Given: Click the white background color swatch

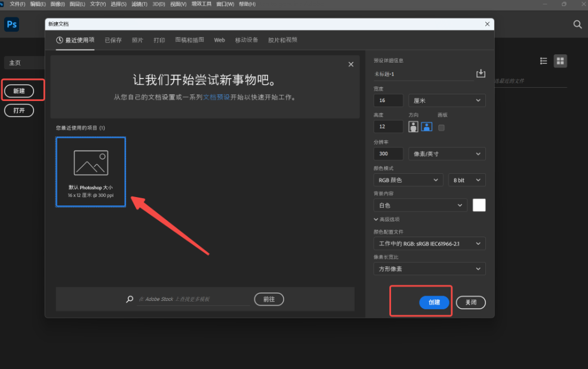Looking at the screenshot, I should point(479,205).
